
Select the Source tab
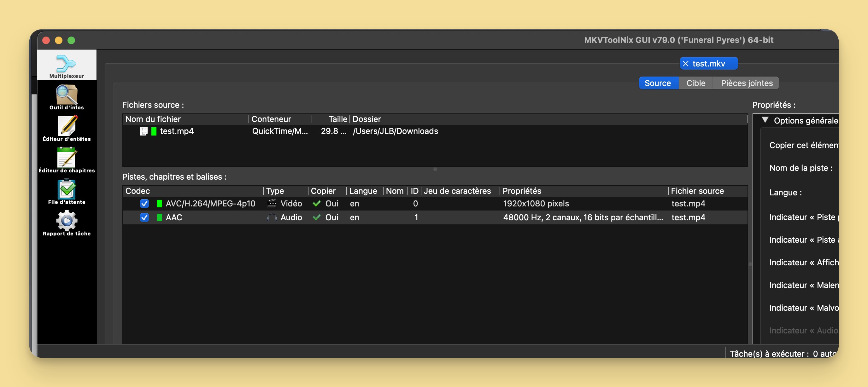point(657,83)
